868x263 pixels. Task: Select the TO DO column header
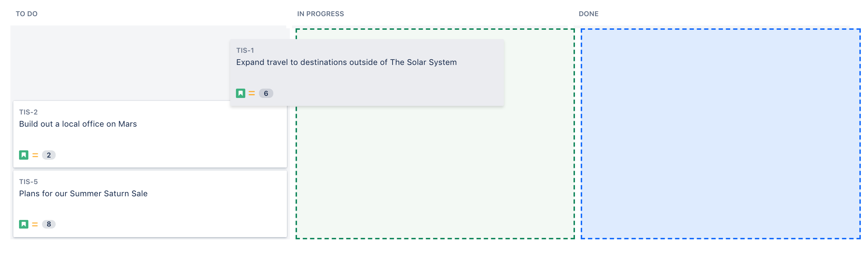coord(27,14)
